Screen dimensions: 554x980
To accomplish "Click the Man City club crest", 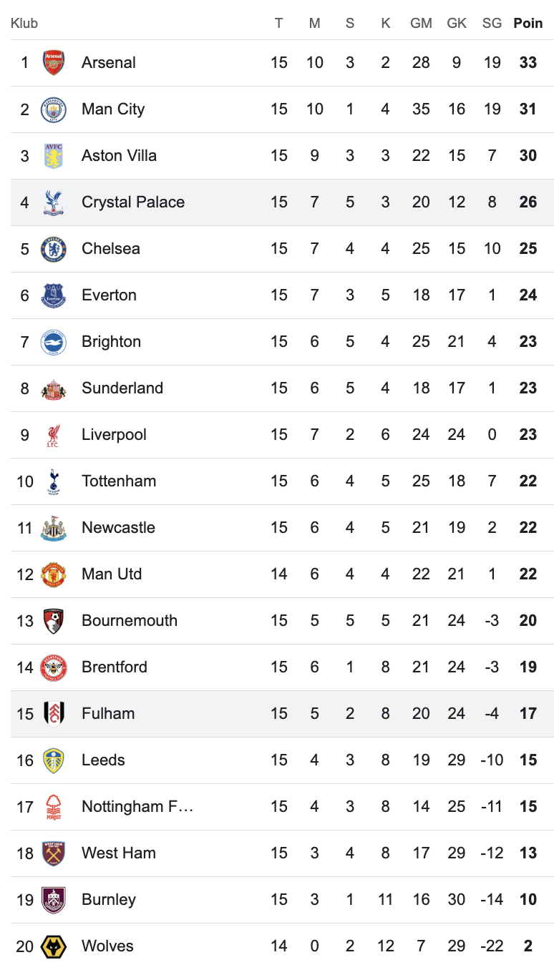I will (x=54, y=109).
